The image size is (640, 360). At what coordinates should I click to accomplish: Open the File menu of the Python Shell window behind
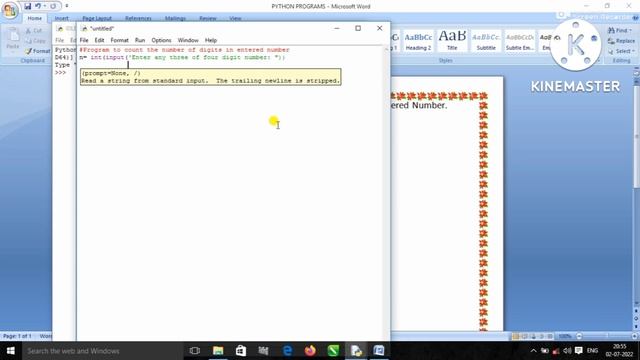pos(60,40)
